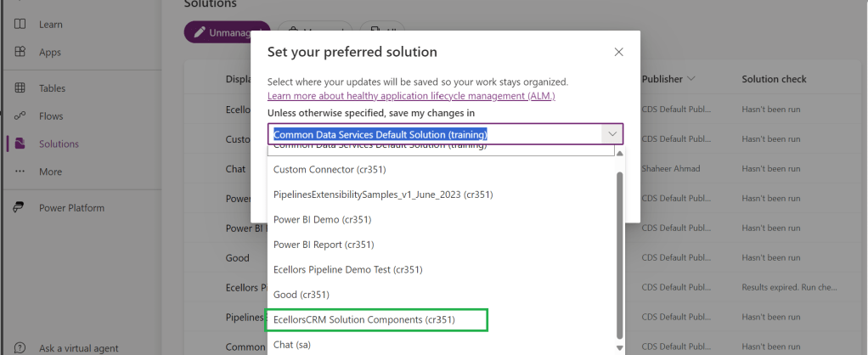Open the Learn section icon
Image resolution: width=868 pixels, height=355 pixels.
(x=20, y=25)
